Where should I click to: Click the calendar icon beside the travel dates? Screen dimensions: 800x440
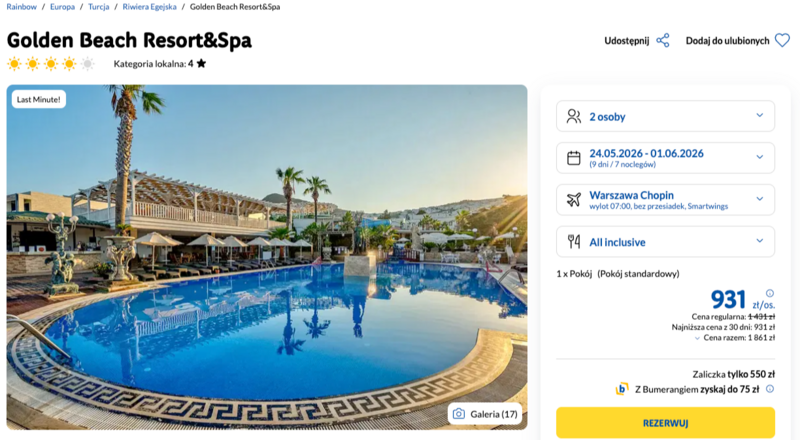573,158
